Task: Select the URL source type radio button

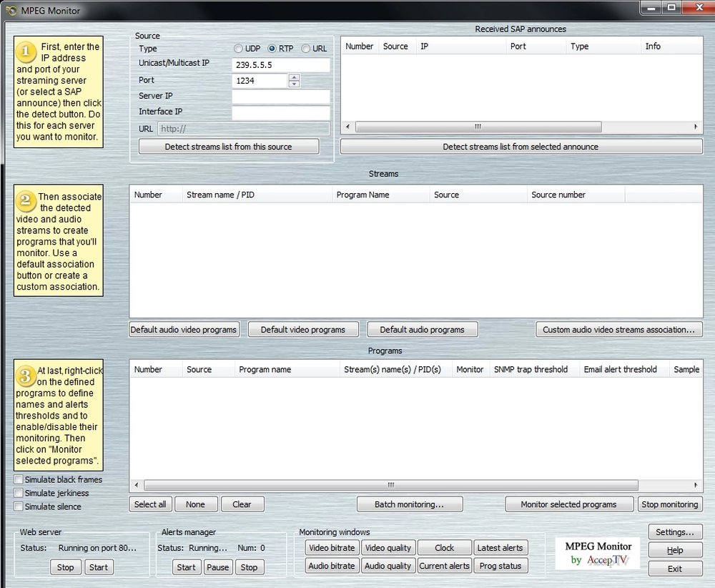Action: (x=305, y=49)
